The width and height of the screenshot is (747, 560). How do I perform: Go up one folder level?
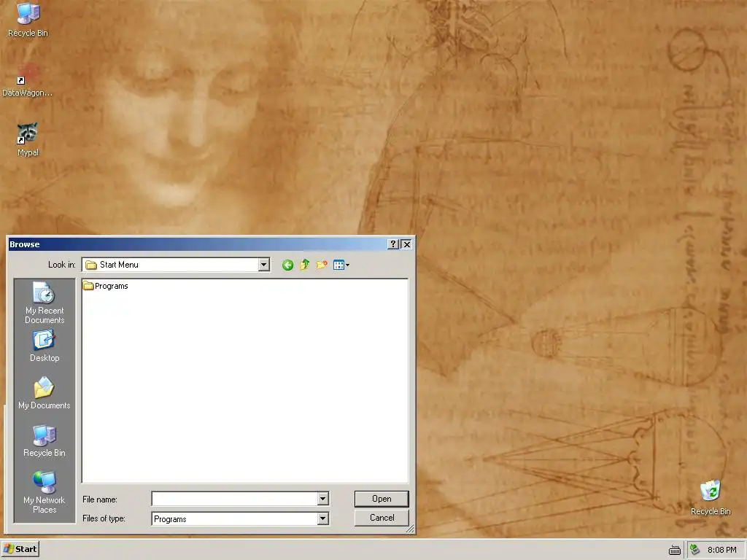click(x=304, y=265)
